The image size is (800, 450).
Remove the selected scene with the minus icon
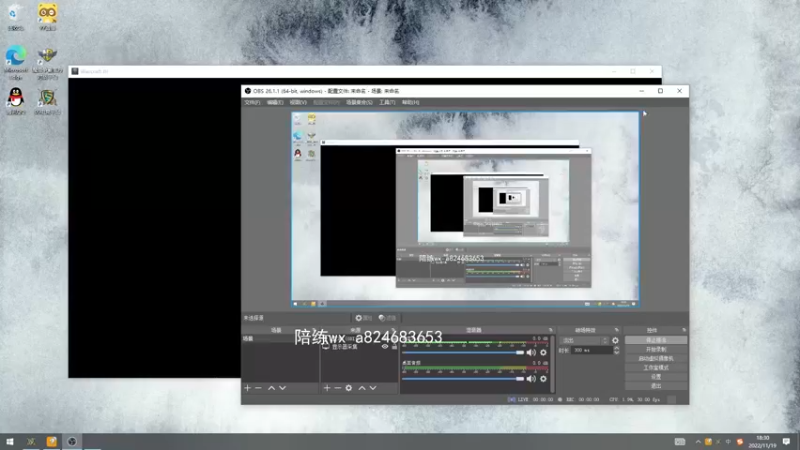coord(258,388)
